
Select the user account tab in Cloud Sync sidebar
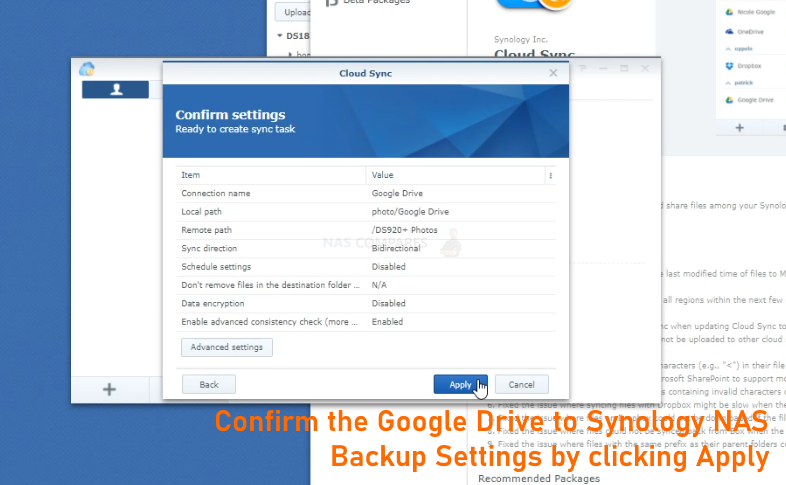(115, 89)
